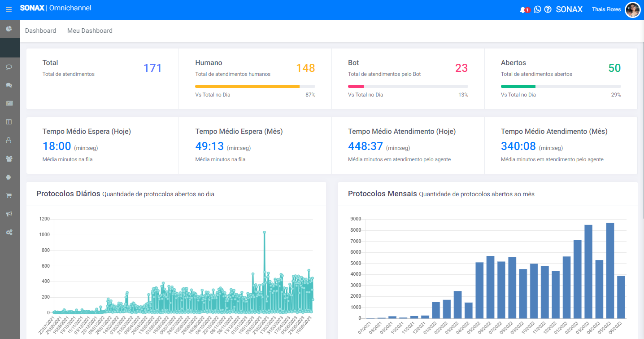Open the double chat bubbles sidebar icon
Screen dimensions: 644x339
(x=9, y=85)
